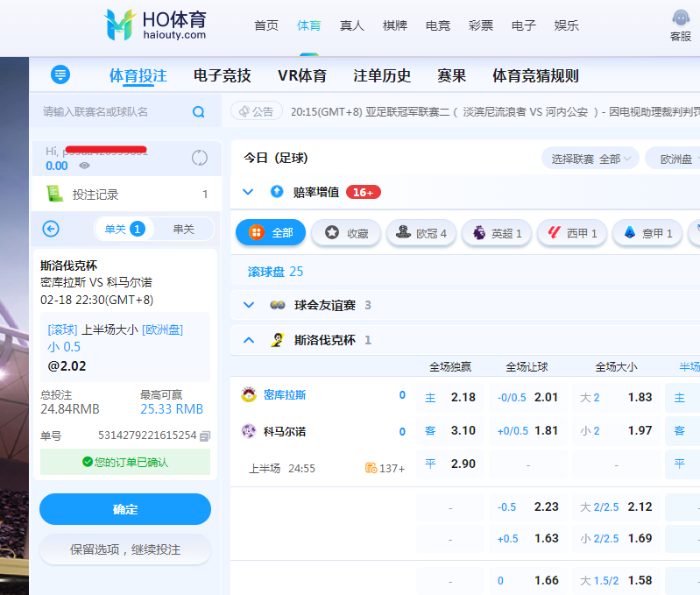Image resolution: width=700 pixels, height=595 pixels.
Task: Refresh the account balance
Action: click(x=200, y=158)
